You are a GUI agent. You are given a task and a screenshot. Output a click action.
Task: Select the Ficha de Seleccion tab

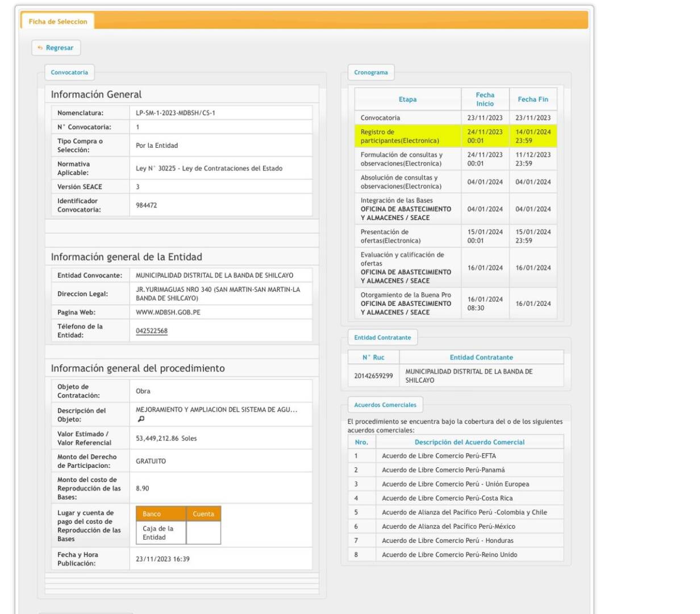pyautogui.click(x=58, y=22)
